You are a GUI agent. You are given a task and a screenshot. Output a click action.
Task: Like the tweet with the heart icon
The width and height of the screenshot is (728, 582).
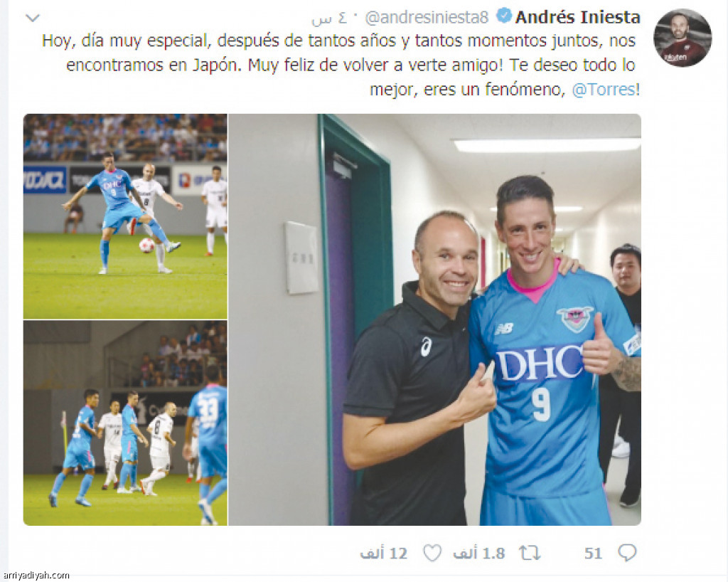click(432, 553)
